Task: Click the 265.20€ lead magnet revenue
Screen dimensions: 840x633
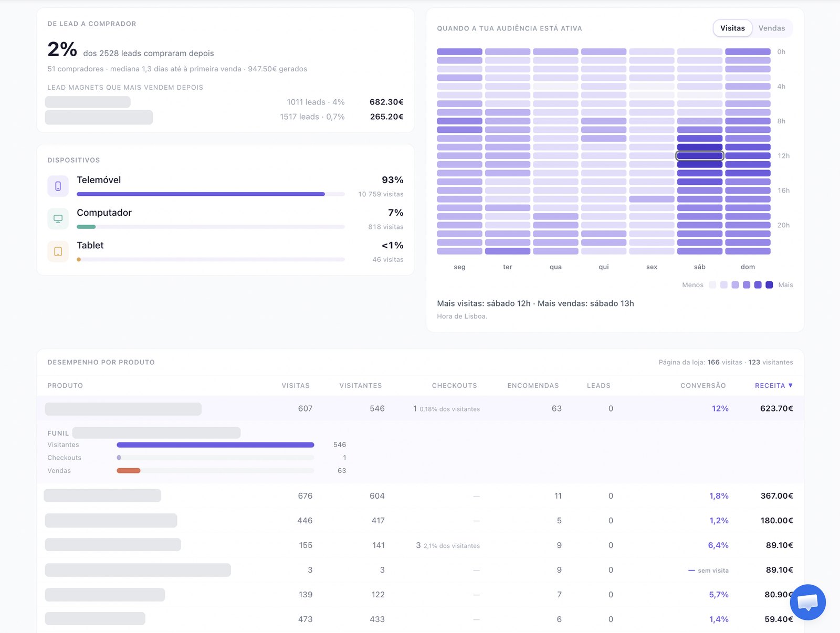Action: (386, 117)
